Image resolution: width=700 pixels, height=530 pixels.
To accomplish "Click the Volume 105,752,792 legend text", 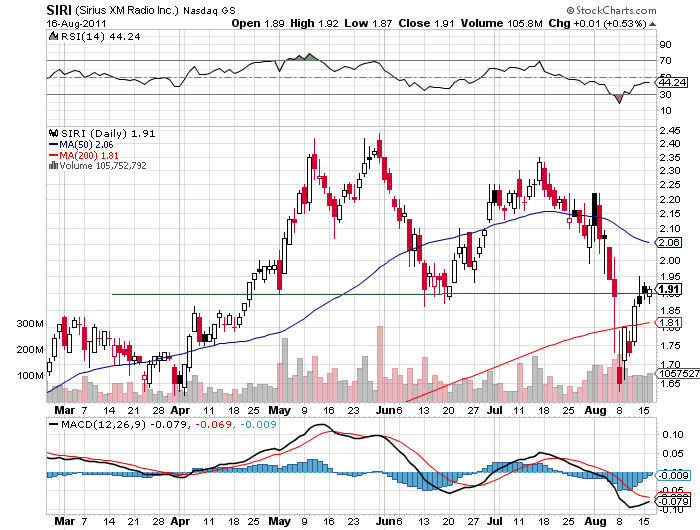I will (103, 166).
